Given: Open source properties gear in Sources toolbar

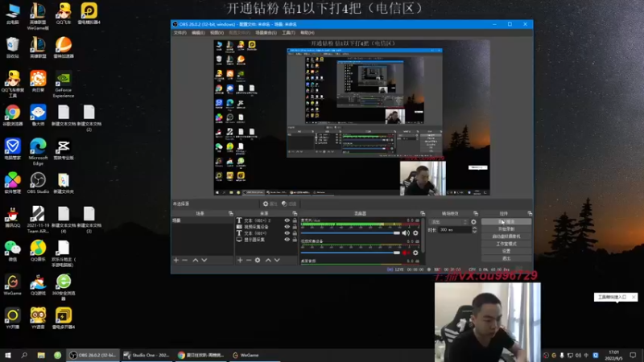Looking at the screenshot, I should click(258, 260).
